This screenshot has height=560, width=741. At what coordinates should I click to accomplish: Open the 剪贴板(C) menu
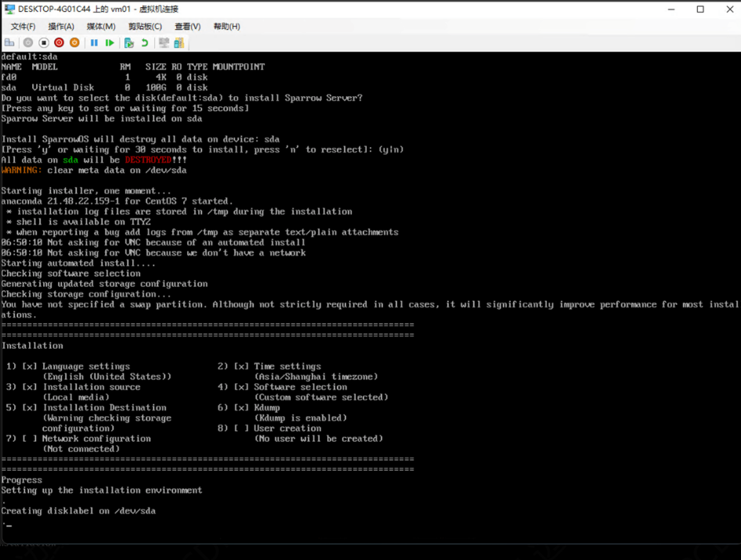(145, 27)
